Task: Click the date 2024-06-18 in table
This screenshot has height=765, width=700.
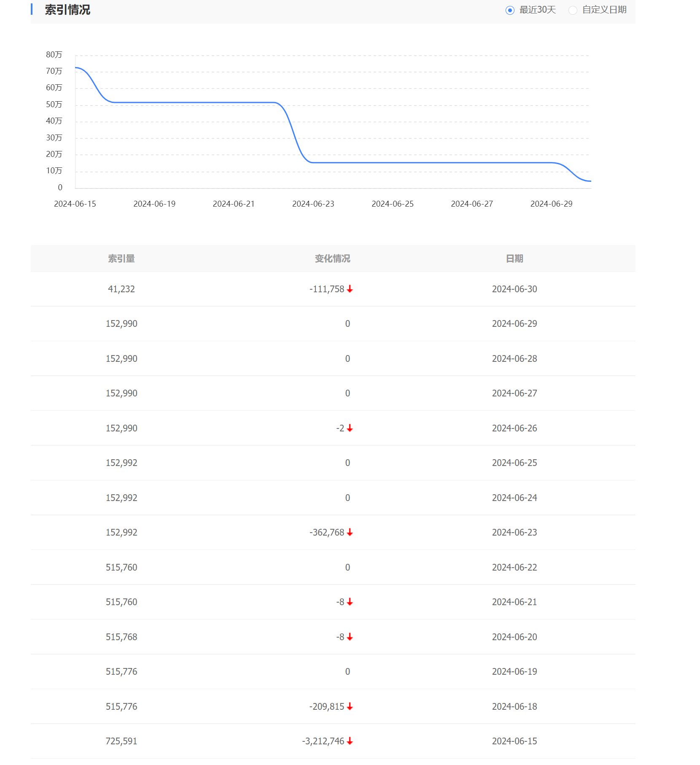Action: (514, 706)
